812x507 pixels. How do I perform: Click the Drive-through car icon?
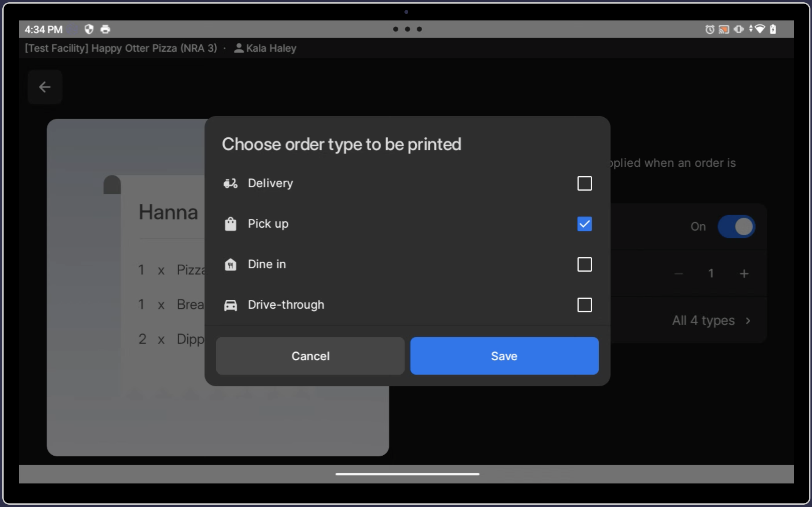coord(231,305)
